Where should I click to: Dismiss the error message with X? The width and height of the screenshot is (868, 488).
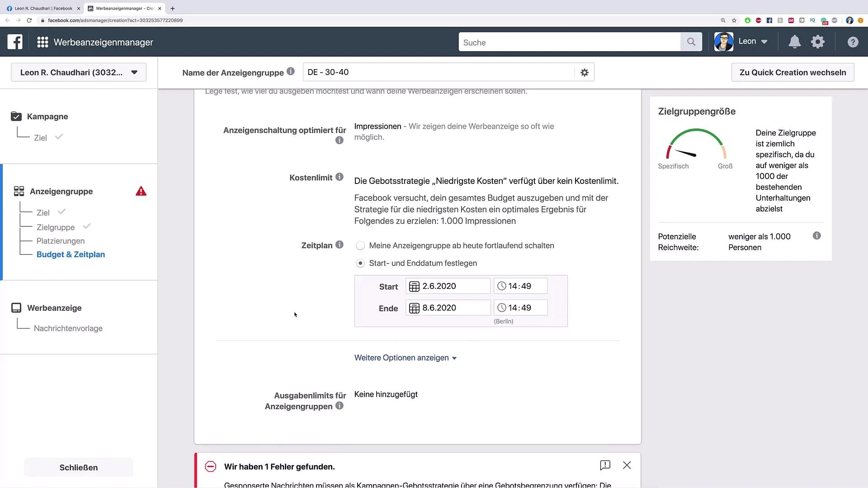pyautogui.click(x=627, y=465)
